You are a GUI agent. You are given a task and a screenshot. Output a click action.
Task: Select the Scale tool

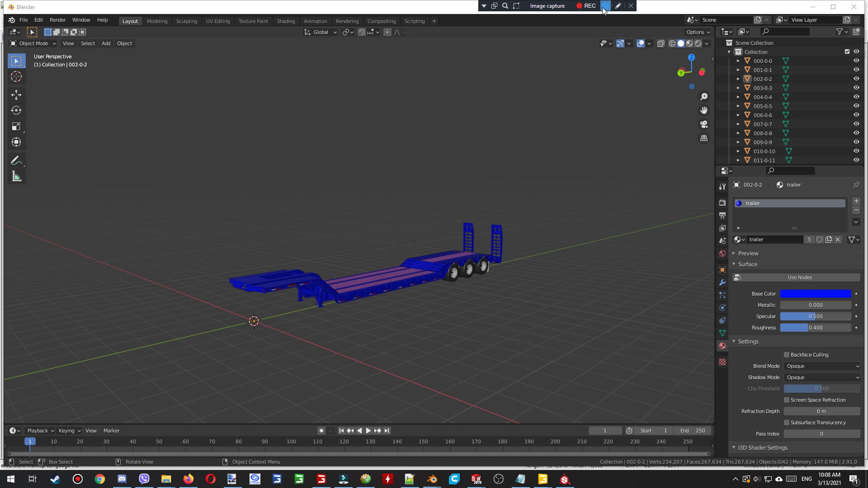[16, 126]
